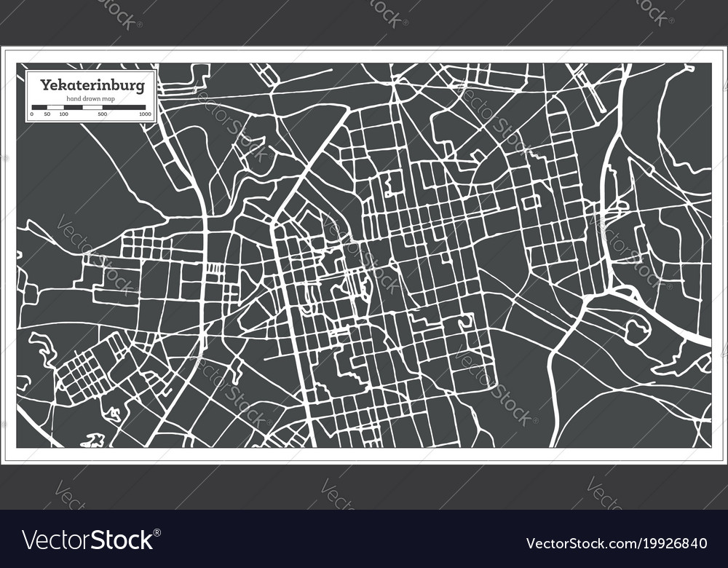Click the 1000 label on the scale

click(x=145, y=114)
